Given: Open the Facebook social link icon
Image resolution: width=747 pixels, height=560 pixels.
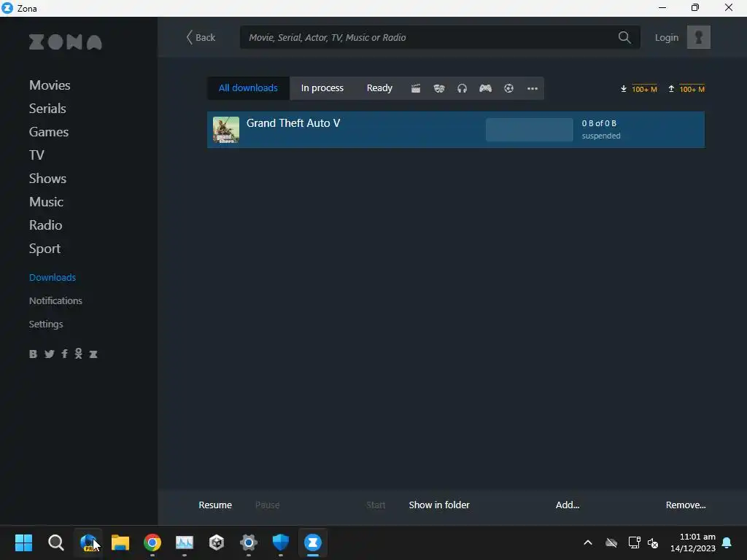Looking at the screenshot, I should pyautogui.click(x=64, y=354).
